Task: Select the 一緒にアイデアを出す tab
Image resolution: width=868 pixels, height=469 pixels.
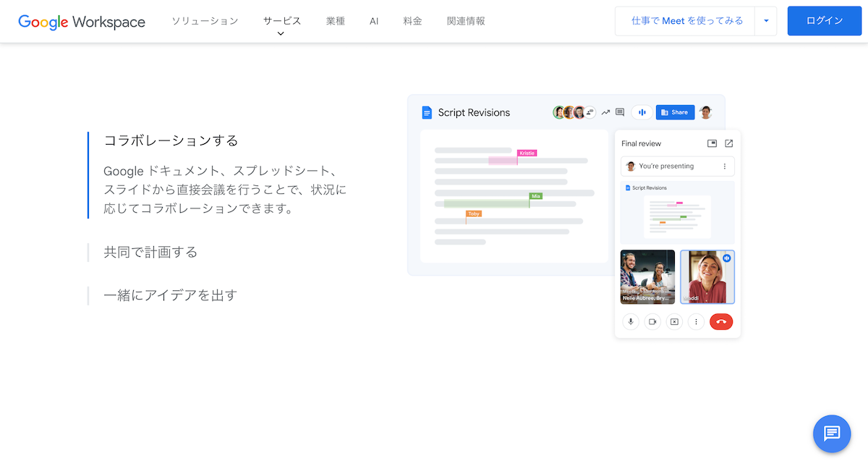Action: (171, 295)
